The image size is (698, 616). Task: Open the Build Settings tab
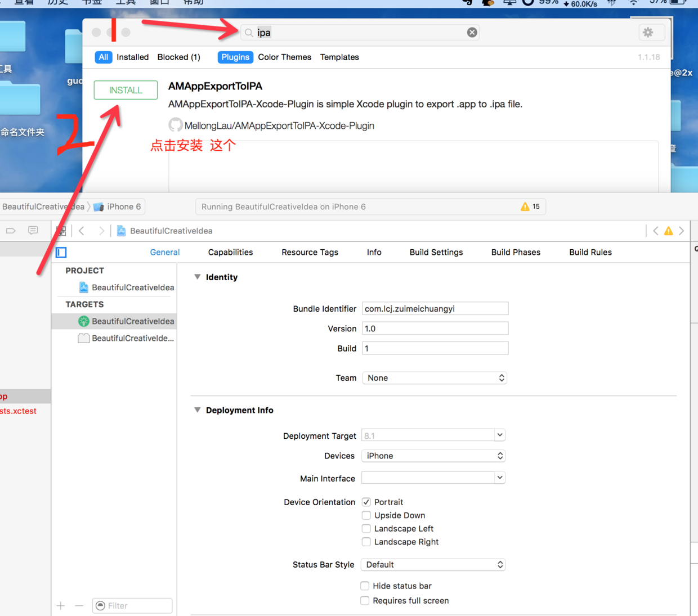pos(436,252)
